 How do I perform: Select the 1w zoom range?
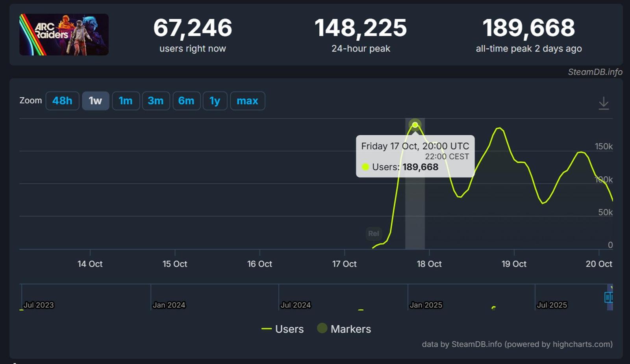coord(95,101)
